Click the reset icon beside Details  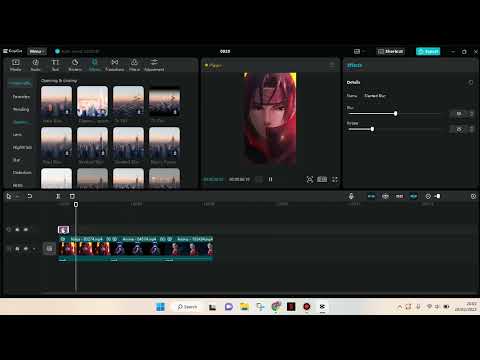coord(470,82)
